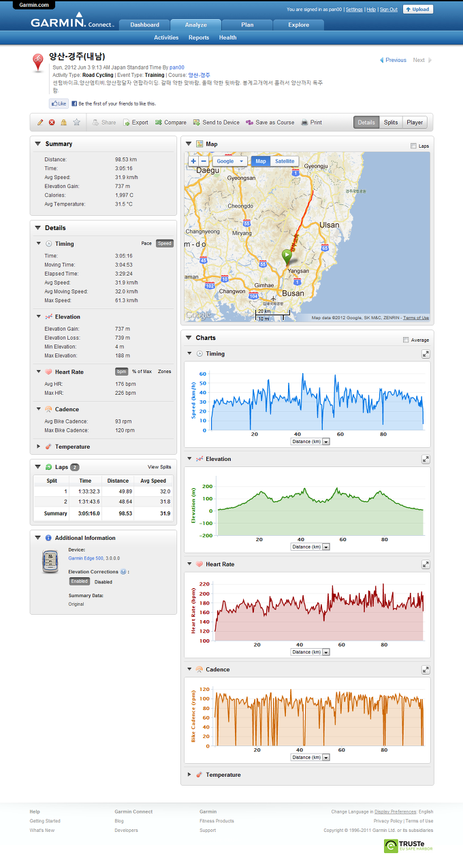The width and height of the screenshot is (463, 868).
Task: Open Compare for this activity
Action: click(171, 123)
